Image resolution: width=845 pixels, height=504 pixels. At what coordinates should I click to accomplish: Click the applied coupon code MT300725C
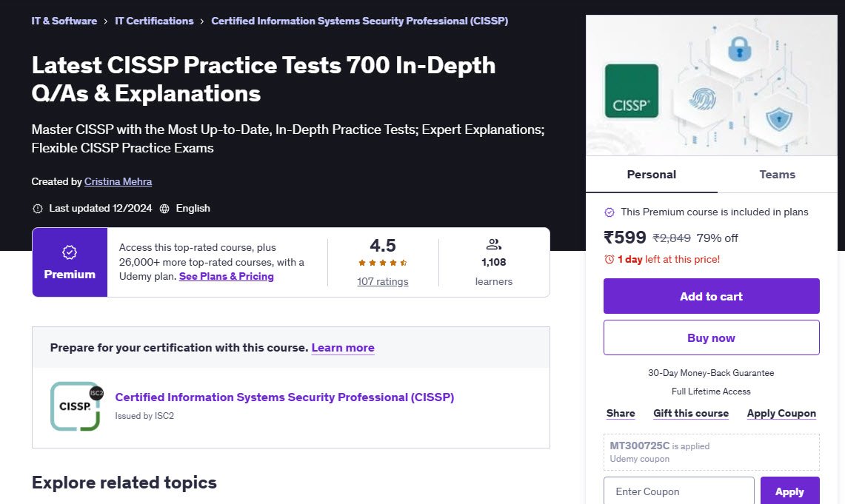click(640, 446)
